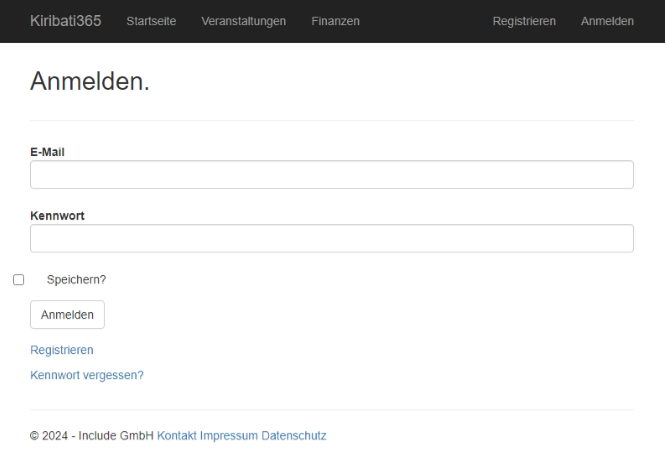Enable the Speichern? checkbox
Viewport: 666px width, 464px height.
click(18, 280)
